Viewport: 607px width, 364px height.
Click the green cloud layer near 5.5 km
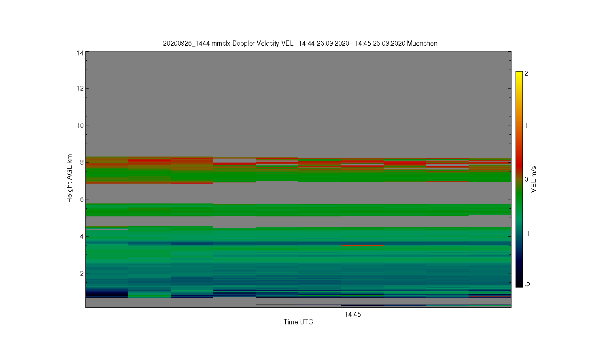point(298,210)
